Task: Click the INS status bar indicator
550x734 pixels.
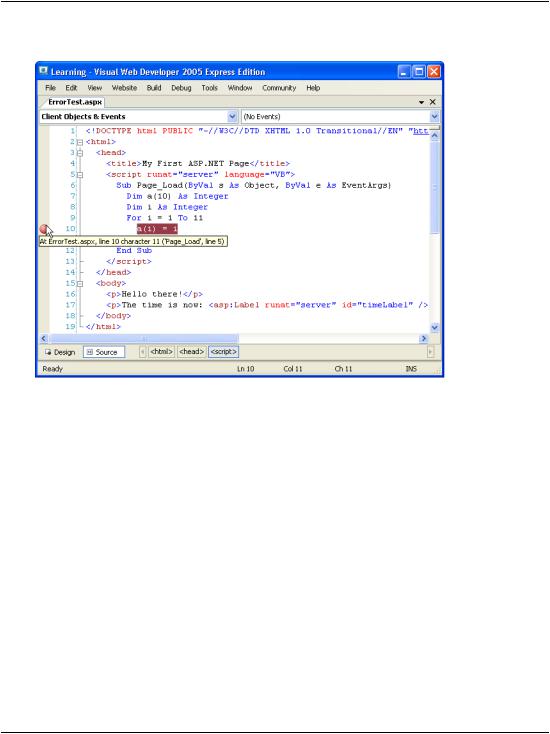Action: click(411, 369)
